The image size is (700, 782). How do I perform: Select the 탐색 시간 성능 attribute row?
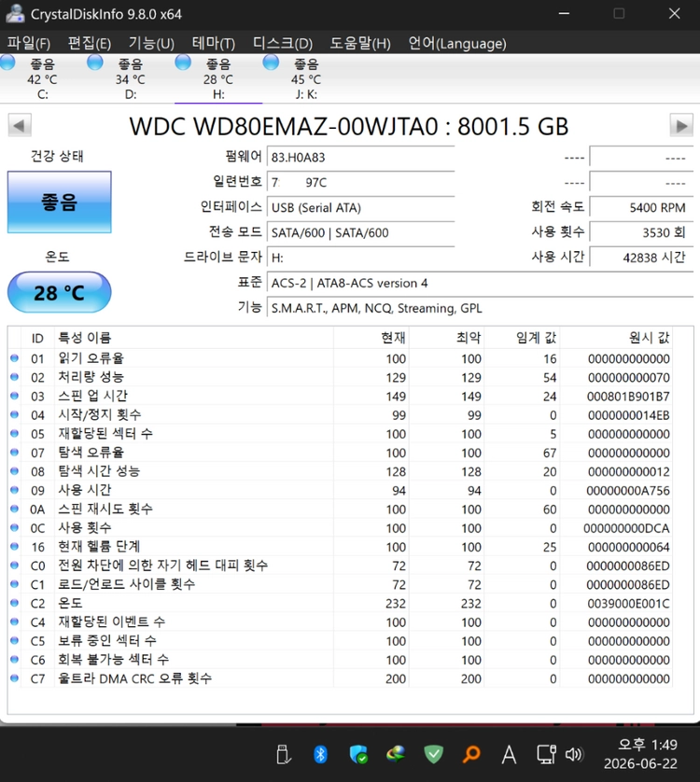[x=341, y=471]
